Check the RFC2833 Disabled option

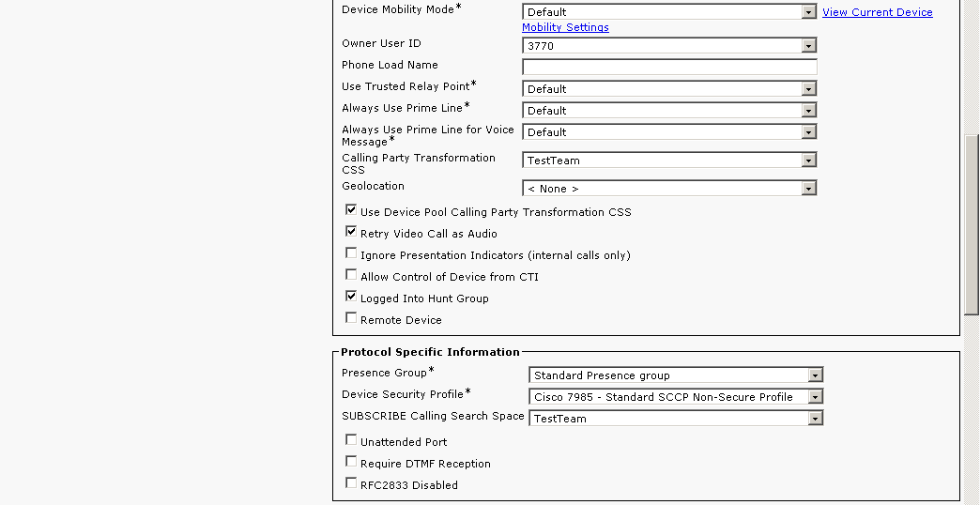point(351,484)
